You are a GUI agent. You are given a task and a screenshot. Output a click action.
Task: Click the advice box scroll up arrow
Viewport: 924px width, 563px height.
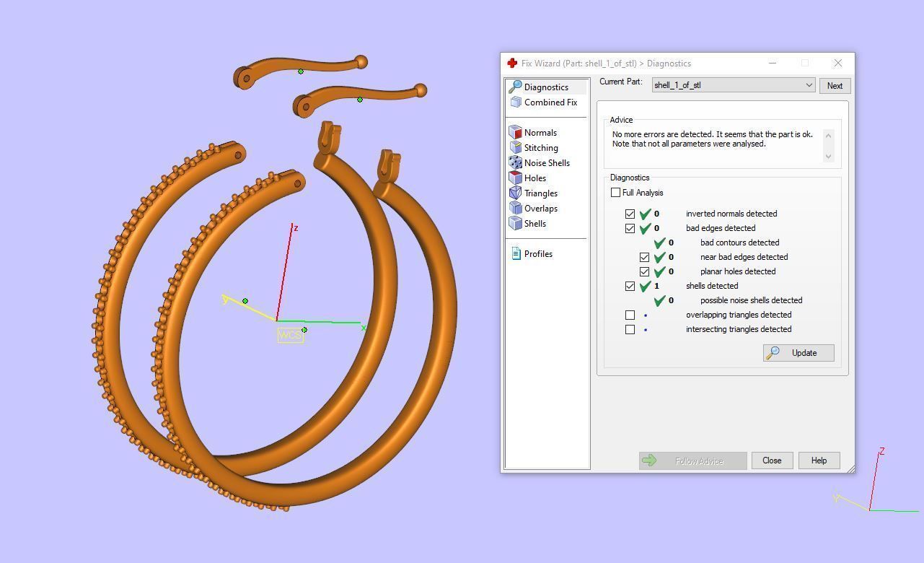[x=828, y=136]
